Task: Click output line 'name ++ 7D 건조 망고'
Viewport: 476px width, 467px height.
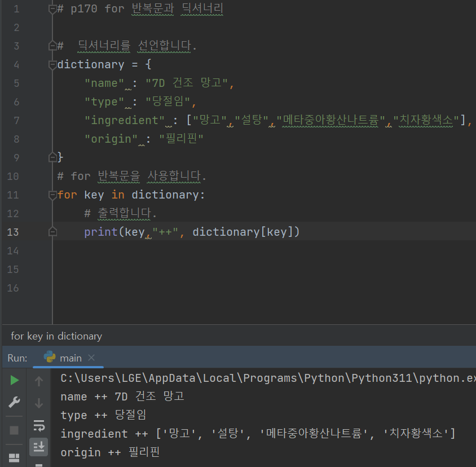Action: click(x=122, y=396)
